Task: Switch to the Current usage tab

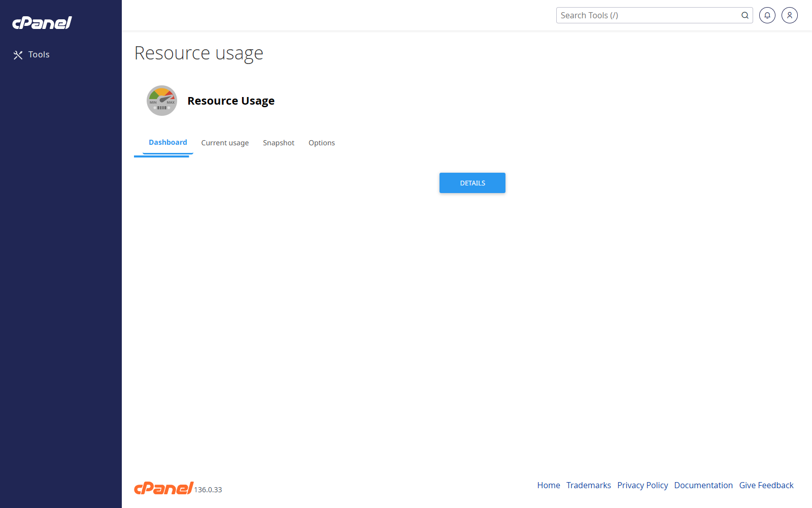Action: pos(225,143)
